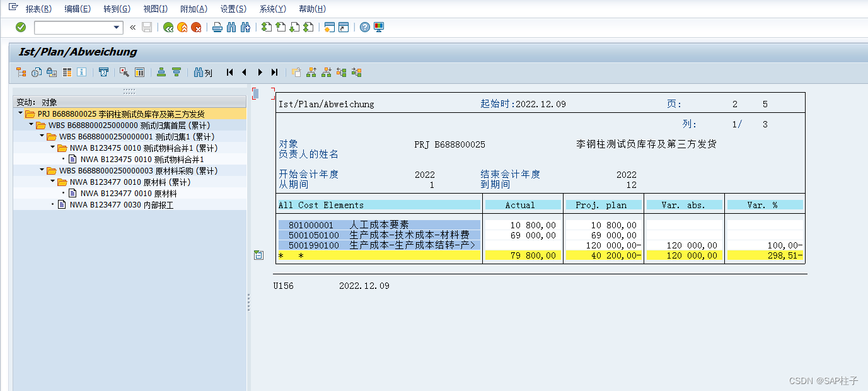Click the column table icon in report toolbar
The image size is (868, 391).
tap(140, 73)
